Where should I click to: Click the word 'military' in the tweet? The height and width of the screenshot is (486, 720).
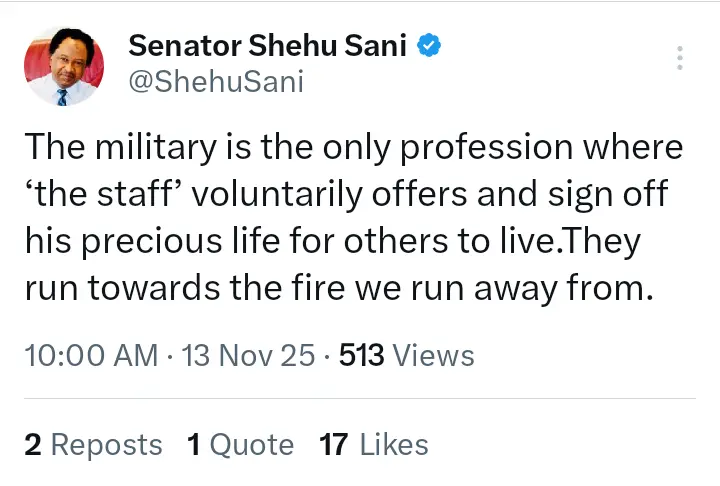tap(151, 148)
